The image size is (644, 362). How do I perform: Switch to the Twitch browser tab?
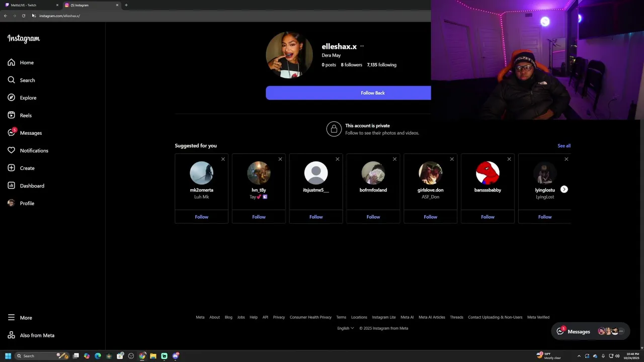[x=30, y=5]
